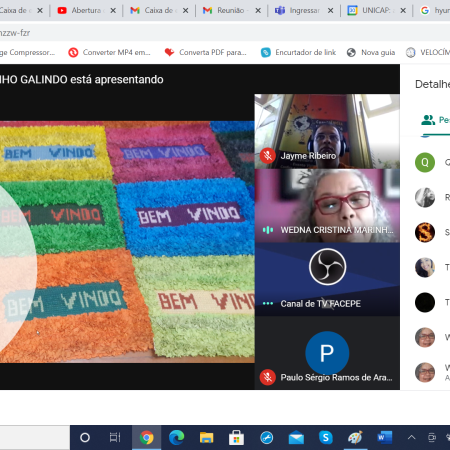Click the YouTube tab favicon
The height and width of the screenshot is (450, 450).
(62, 10)
